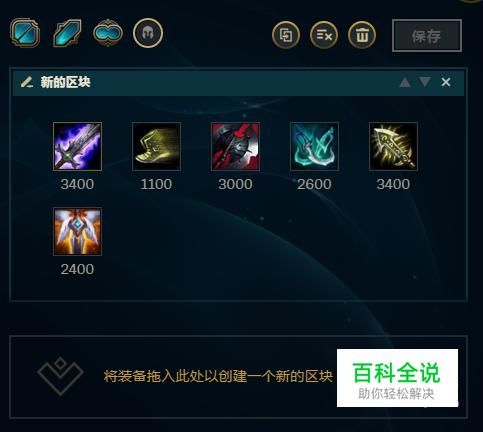Click the clear list icon
Viewport: 483px width, 432px height.
[324, 35]
